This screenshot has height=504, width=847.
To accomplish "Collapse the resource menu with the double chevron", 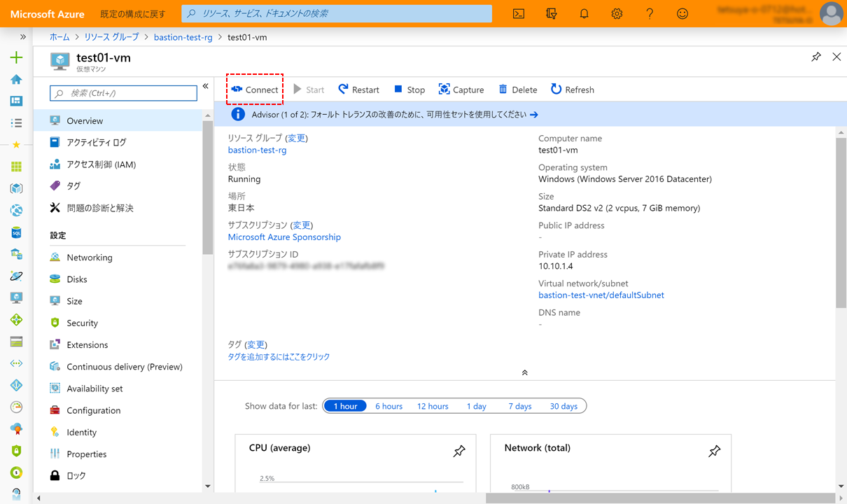I will [x=206, y=86].
